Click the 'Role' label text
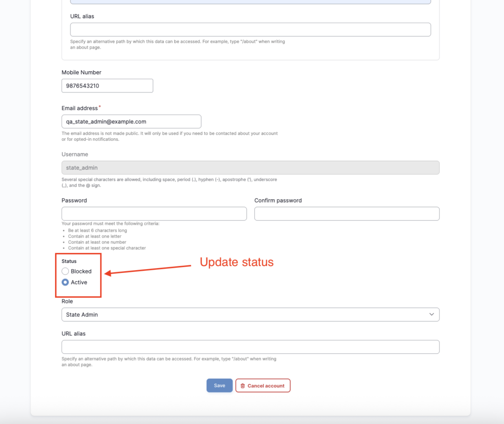The height and width of the screenshot is (424, 504). click(x=67, y=301)
